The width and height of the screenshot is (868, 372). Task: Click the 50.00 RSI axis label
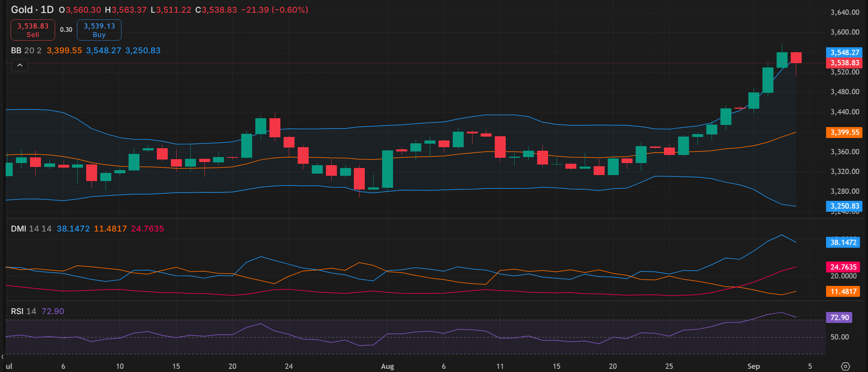pyautogui.click(x=839, y=337)
